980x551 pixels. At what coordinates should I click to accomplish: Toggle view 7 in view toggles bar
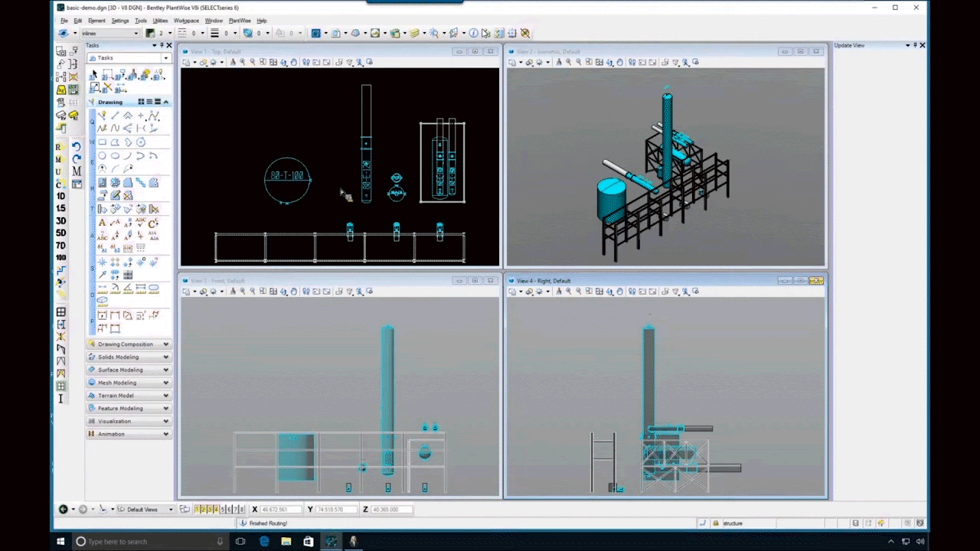(235, 510)
